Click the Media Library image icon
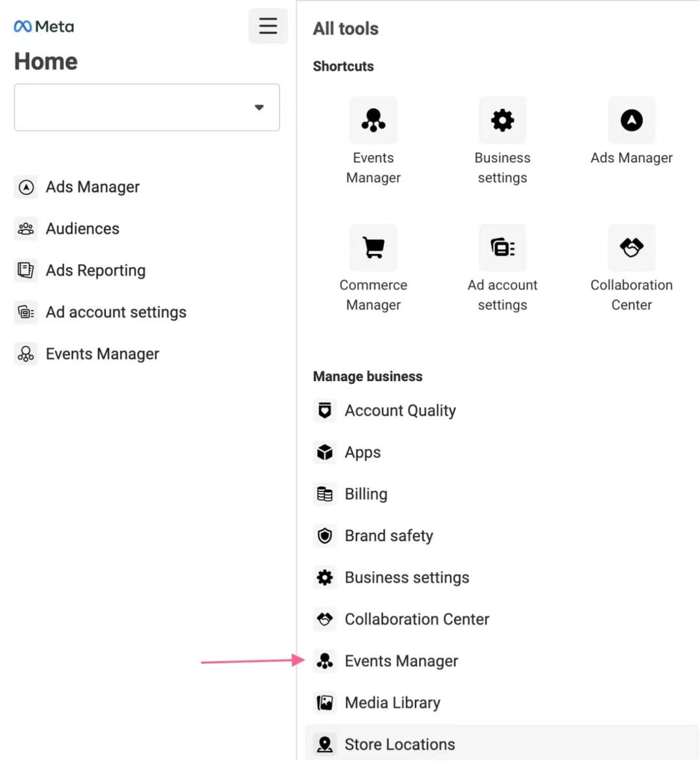700x761 pixels. pyautogui.click(x=325, y=703)
